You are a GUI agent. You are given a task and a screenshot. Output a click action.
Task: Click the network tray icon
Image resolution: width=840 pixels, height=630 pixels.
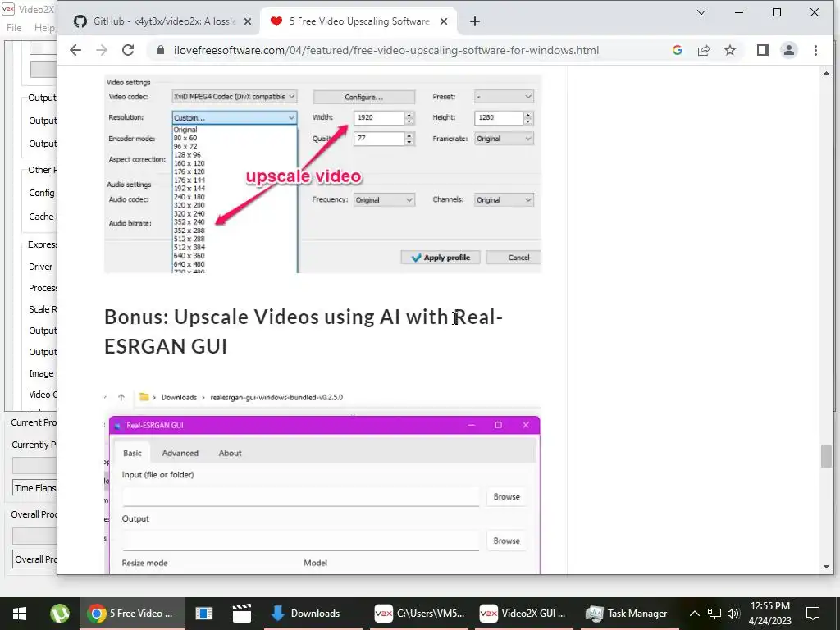pyautogui.click(x=714, y=614)
